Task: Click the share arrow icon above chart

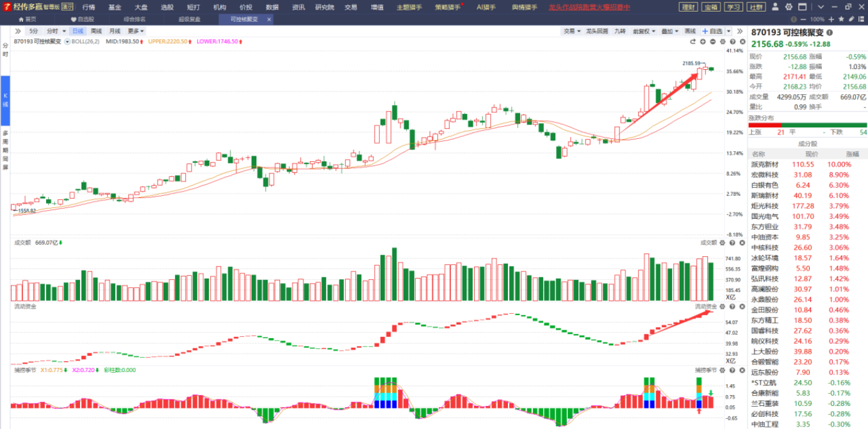Action: click(x=692, y=42)
